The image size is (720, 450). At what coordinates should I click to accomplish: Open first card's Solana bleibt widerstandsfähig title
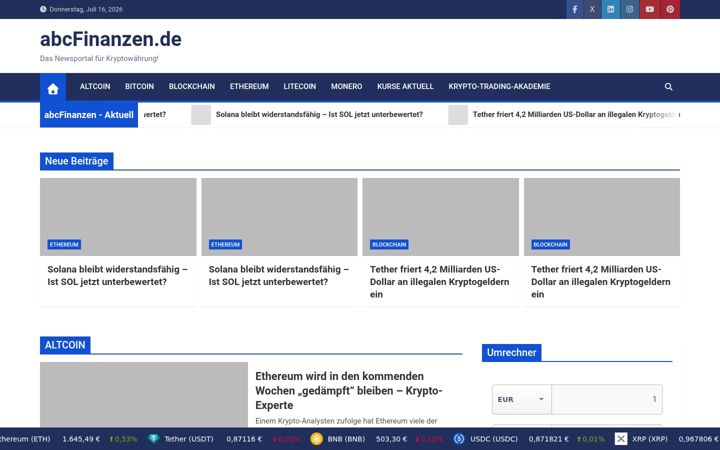point(118,276)
